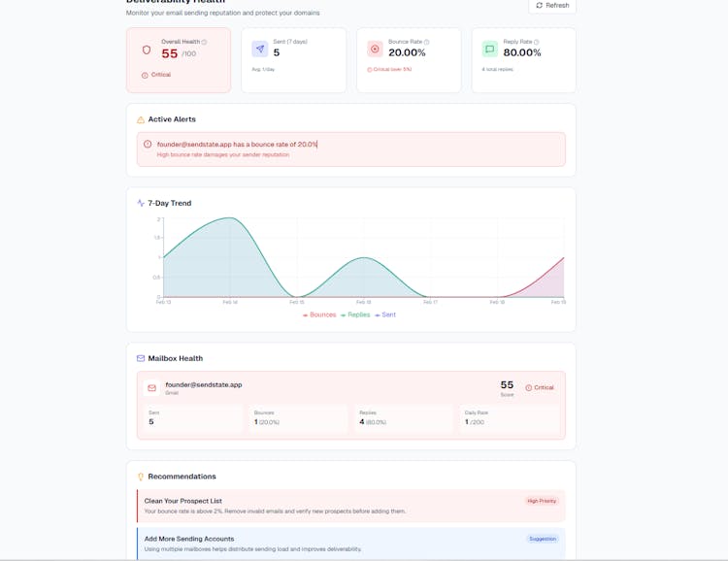Image resolution: width=728 pixels, height=561 pixels.
Task: Click the green Reply Rate chat icon
Action: pos(489,49)
